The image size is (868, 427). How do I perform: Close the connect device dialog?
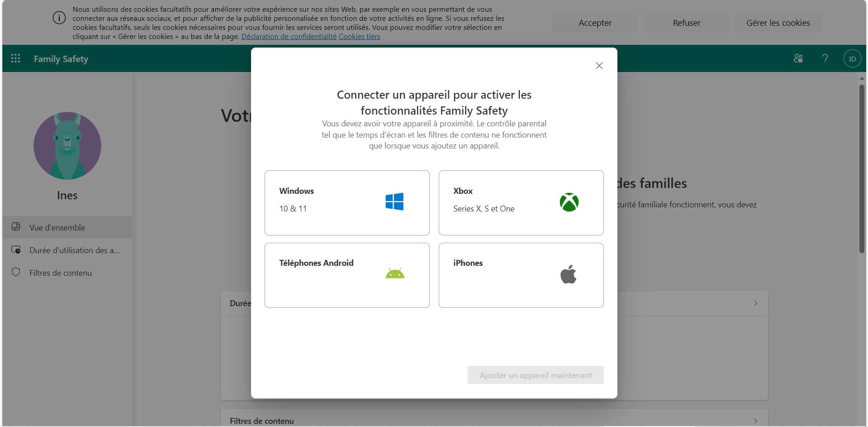[x=599, y=66]
